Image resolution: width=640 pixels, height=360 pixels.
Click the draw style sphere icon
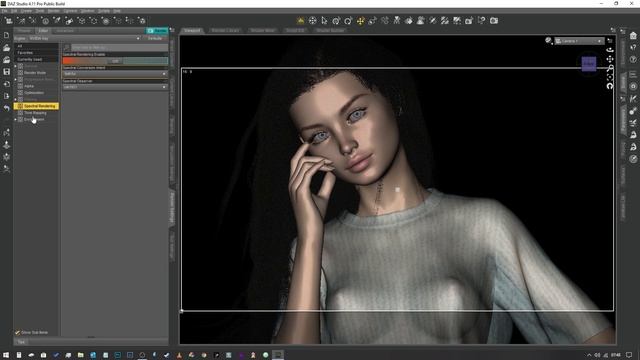pos(548,40)
